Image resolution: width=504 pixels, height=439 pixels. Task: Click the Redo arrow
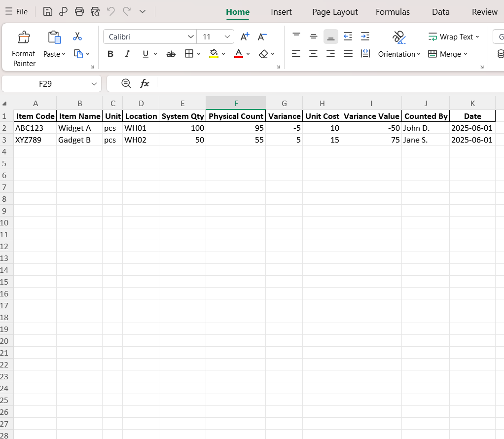(127, 11)
